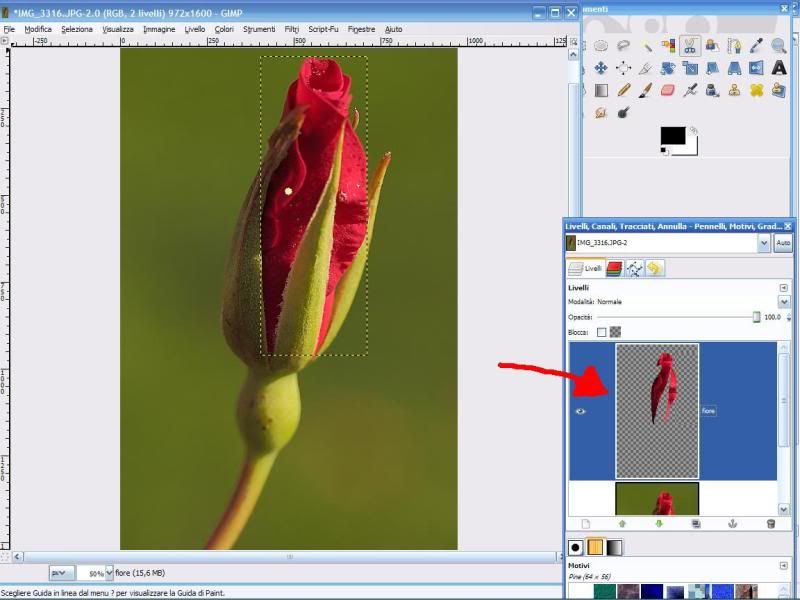Open the zoom percentage dropdown at 50%

109,573
